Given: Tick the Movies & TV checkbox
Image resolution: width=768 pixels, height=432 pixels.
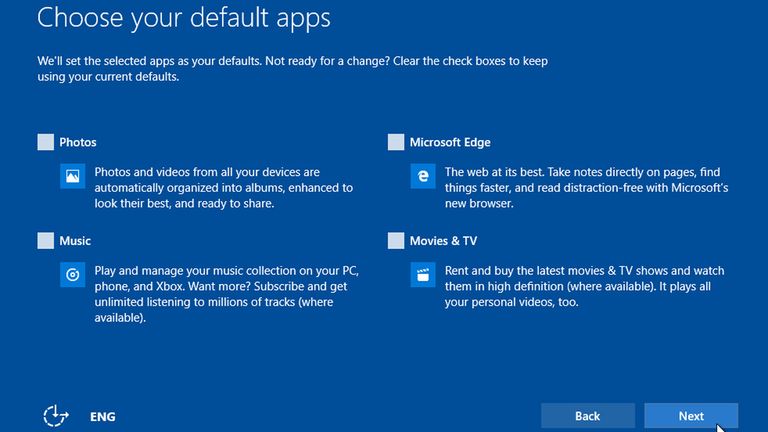Looking at the screenshot, I should [x=396, y=240].
